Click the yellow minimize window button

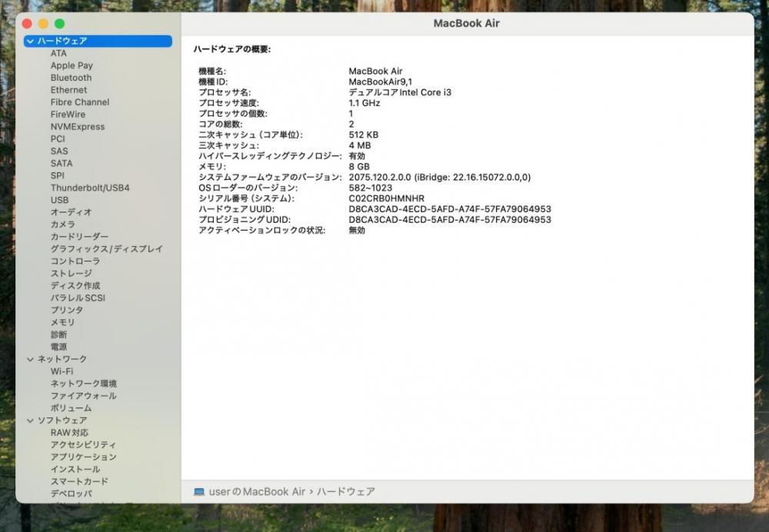point(43,24)
